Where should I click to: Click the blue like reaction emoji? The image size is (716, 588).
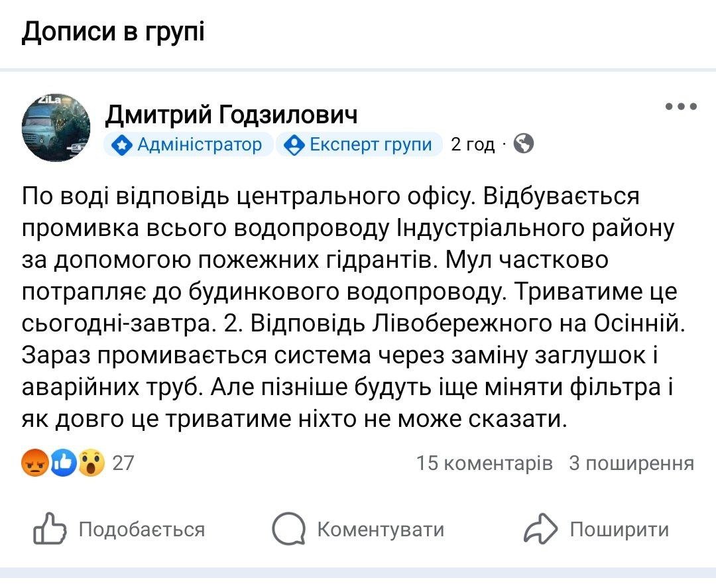pos(64,463)
